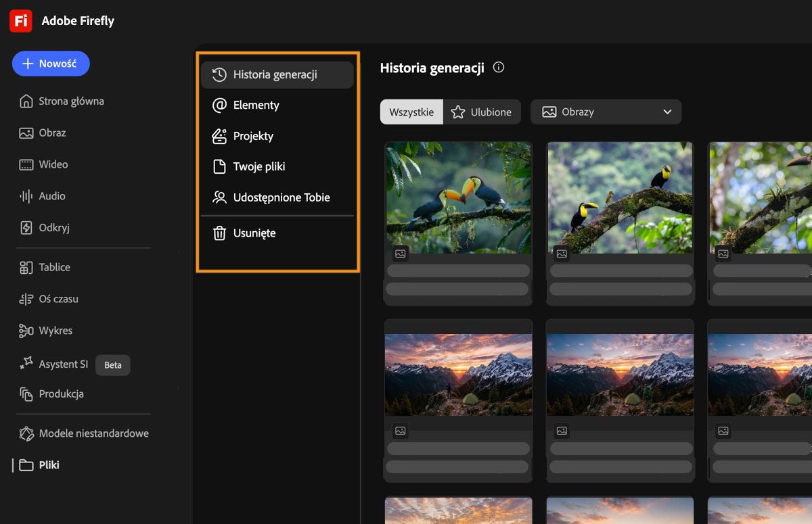Click the node graph icon beside Wykres
The image size is (812, 524).
tap(26, 331)
